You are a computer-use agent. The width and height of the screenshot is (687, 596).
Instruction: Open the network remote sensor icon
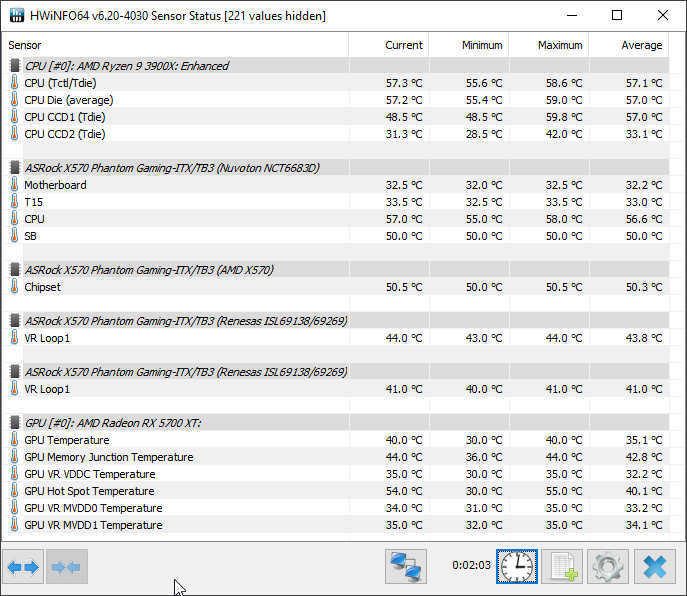(x=406, y=567)
